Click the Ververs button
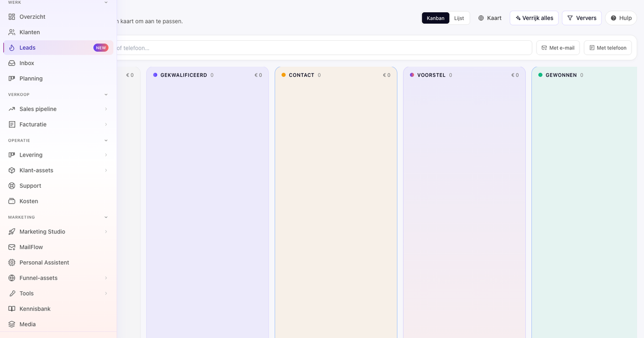The height and width of the screenshot is (338, 644). click(x=582, y=18)
